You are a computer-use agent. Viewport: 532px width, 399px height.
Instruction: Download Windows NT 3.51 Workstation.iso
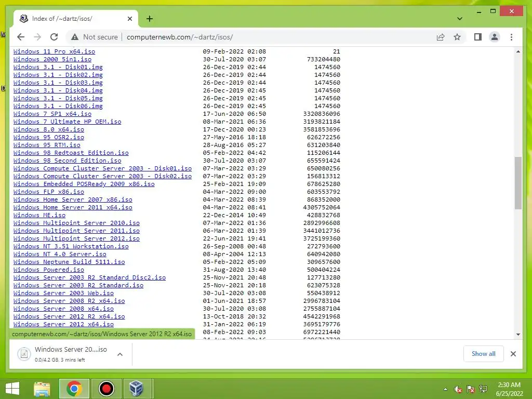coord(71,247)
